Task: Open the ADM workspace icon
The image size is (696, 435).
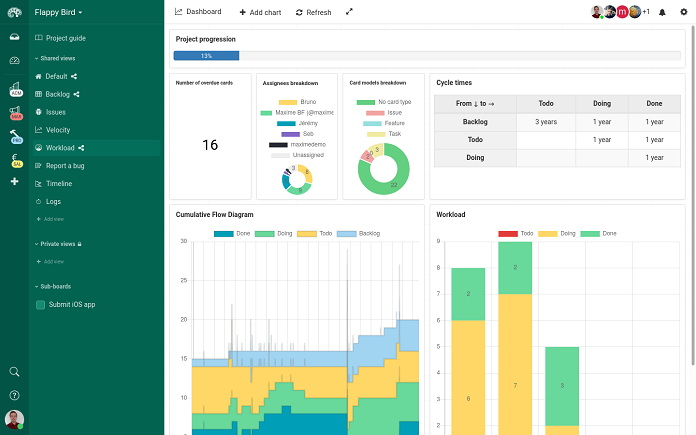Action: (16, 89)
